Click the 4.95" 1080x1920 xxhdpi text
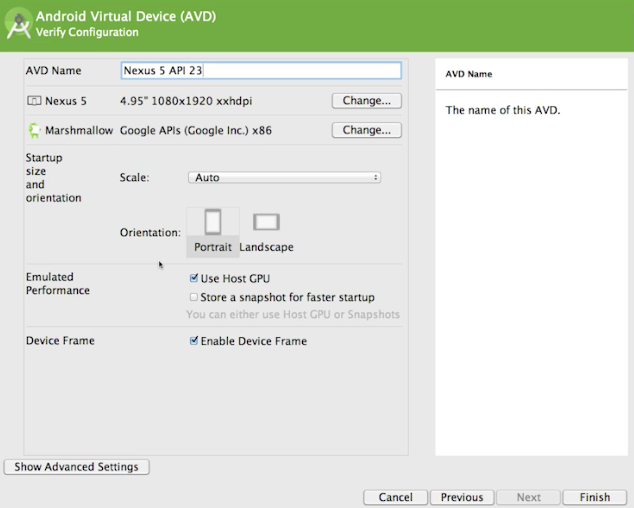 [x=186, y=101]
